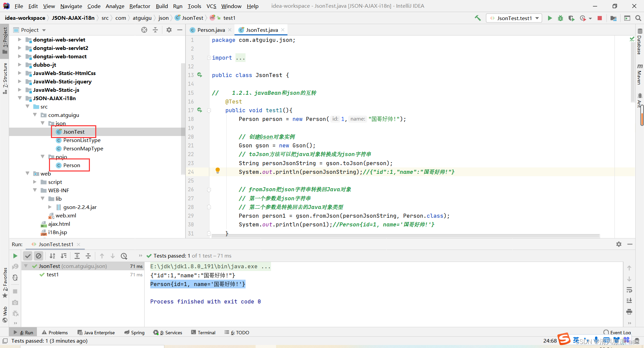The height and width of the screenshot is (348, 644).
Task: Toggle show ignored tests button
Action: click(x=39, y=256)
